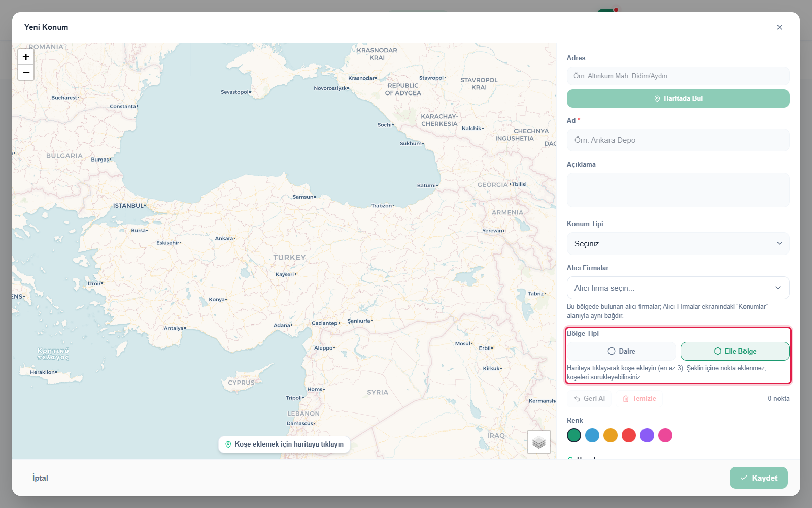The width and height of the screenshot is (812, 508).
Task: Open the Alıcı Firmalar dropdown
Action: click(678, 288)
